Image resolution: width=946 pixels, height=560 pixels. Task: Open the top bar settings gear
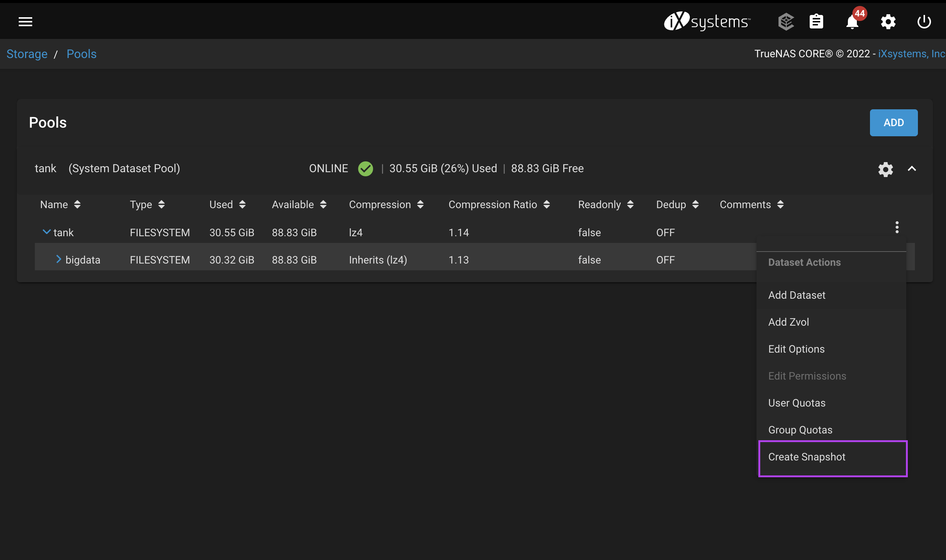(888, 21)
